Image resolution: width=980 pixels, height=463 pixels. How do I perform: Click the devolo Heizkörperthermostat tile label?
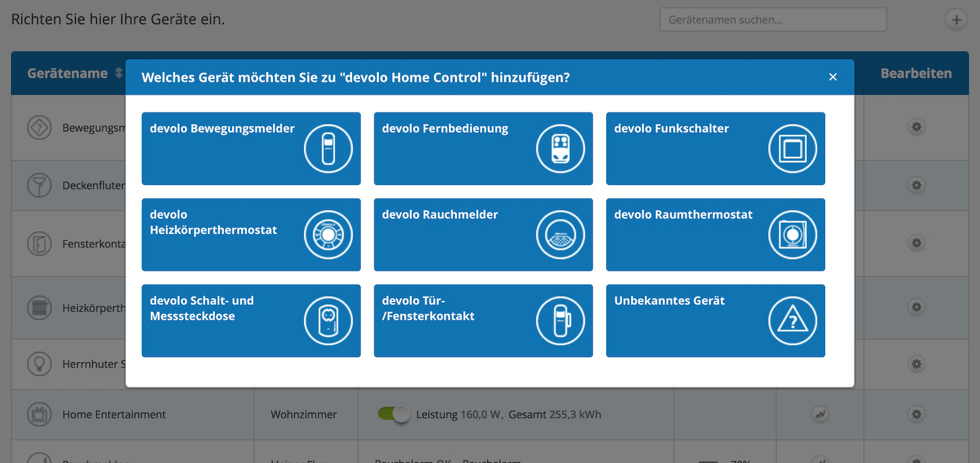click(x=214, y=222)
